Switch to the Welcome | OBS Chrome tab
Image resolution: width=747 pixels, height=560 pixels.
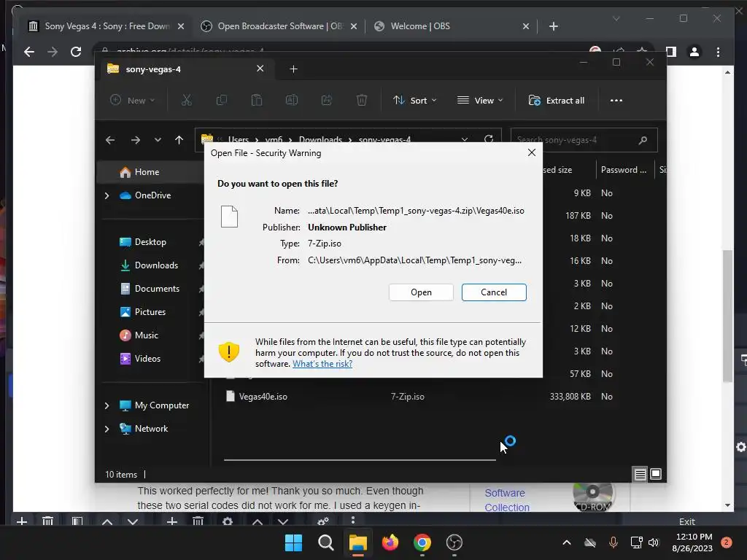[451, 26]
